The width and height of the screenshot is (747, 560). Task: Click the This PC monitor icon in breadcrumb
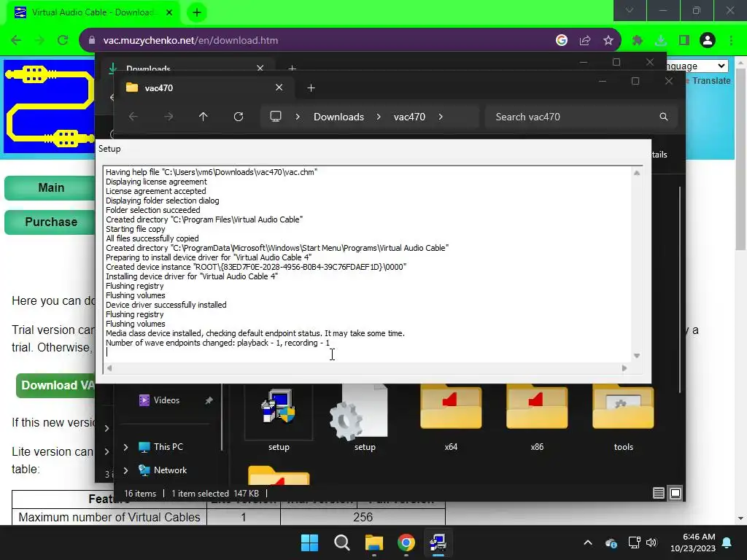276,117
